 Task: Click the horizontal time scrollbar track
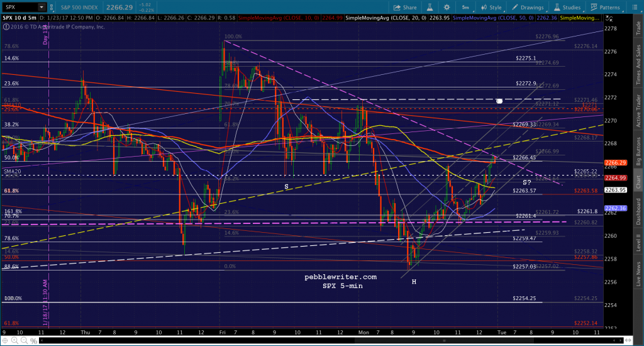point(331,341)
